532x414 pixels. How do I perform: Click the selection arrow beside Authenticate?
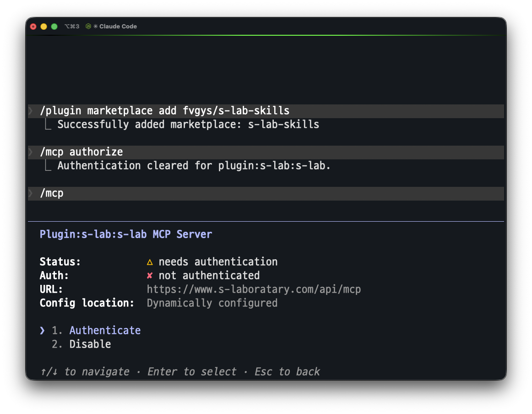[x=42, y=330]
